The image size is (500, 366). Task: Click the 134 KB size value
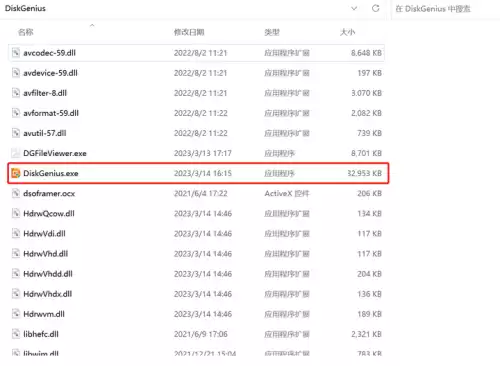370,214
